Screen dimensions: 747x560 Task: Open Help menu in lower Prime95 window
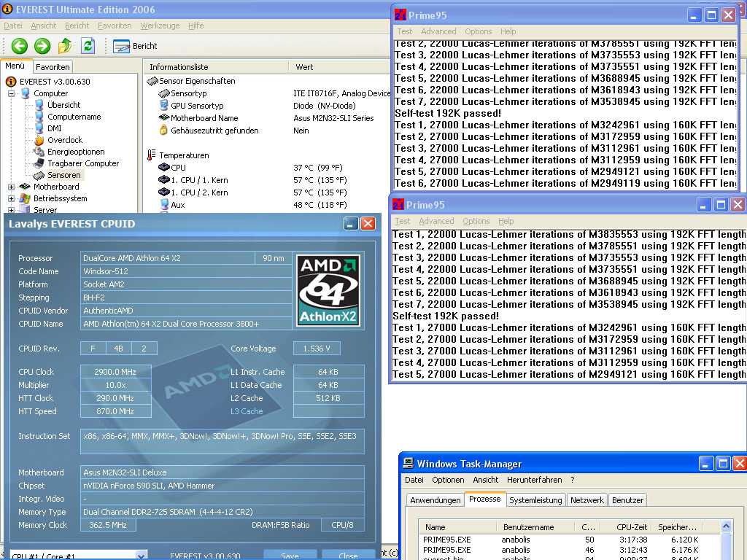506,221
